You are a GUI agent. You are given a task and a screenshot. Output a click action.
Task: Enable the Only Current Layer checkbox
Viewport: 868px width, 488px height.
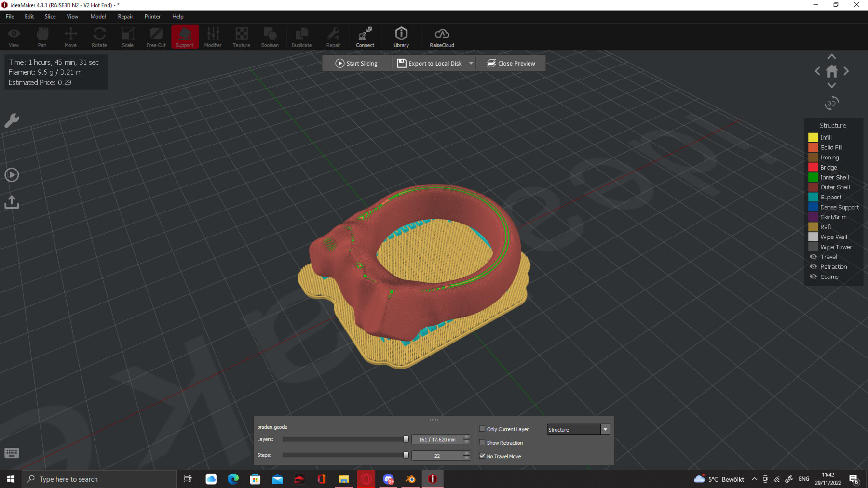[482, 428]
